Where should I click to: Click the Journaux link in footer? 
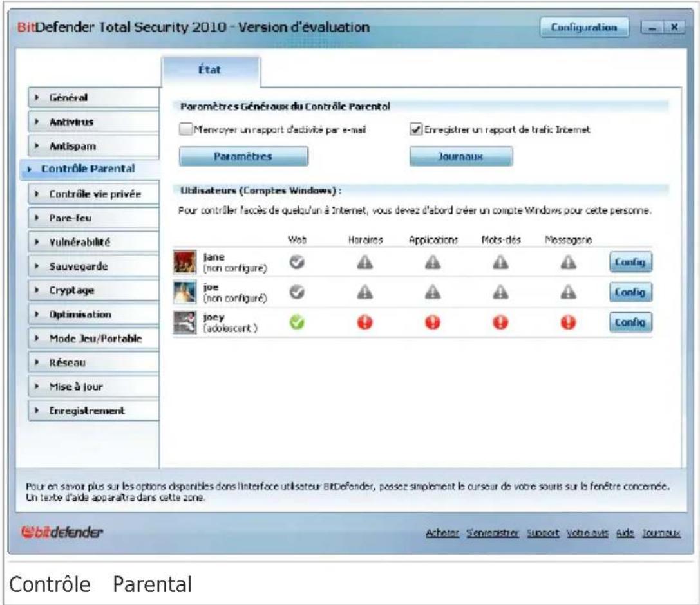click(x=661, y=533)
